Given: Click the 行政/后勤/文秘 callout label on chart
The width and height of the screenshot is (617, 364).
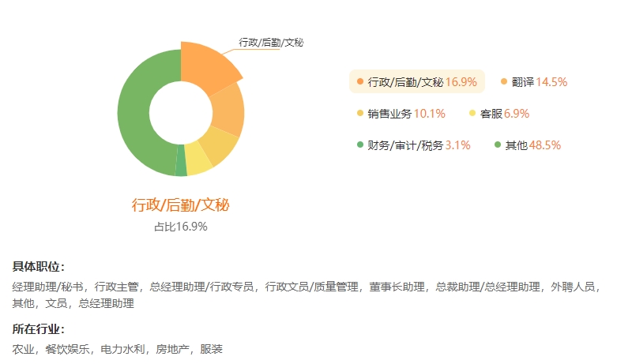Looking at the screenshot, I should click(x=271, y=42).
